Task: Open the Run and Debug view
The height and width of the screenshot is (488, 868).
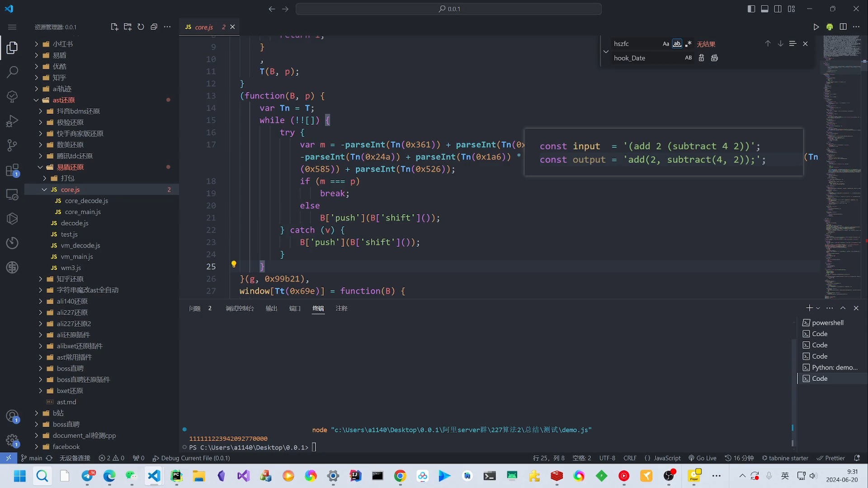Action: pyautogui.click(x=12, y=121)
